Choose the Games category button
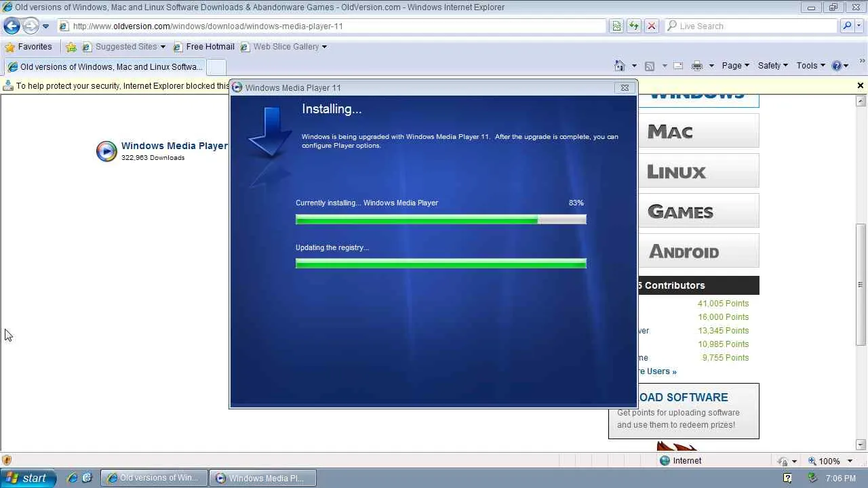The image size is (868, 488). point(698,211)
